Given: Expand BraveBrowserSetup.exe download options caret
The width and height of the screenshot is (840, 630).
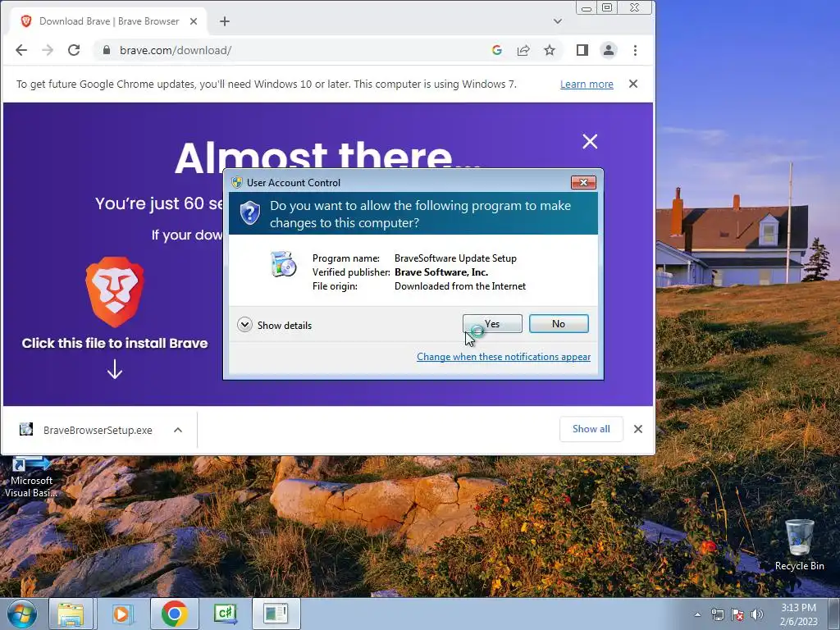Looking at the screenshot, I should (178, 430).
